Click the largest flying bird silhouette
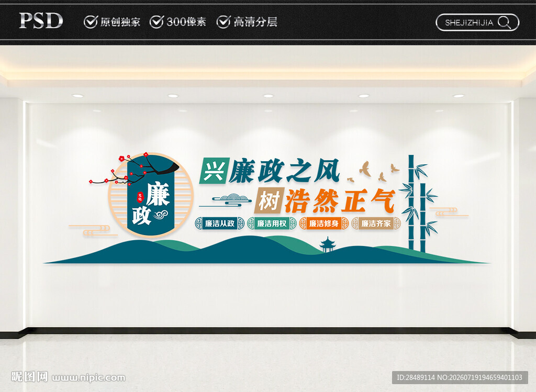 pos(365,169)
